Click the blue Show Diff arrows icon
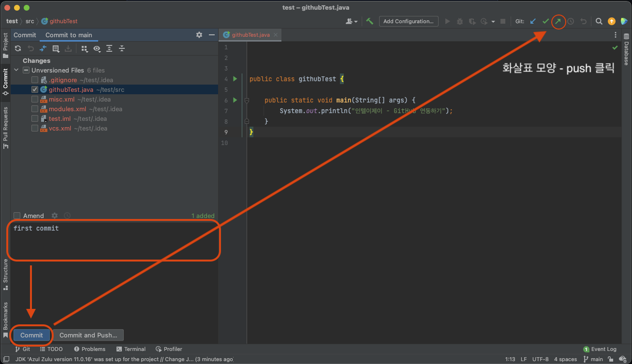This screenshot has width=632, height=364. pos(43,48)
